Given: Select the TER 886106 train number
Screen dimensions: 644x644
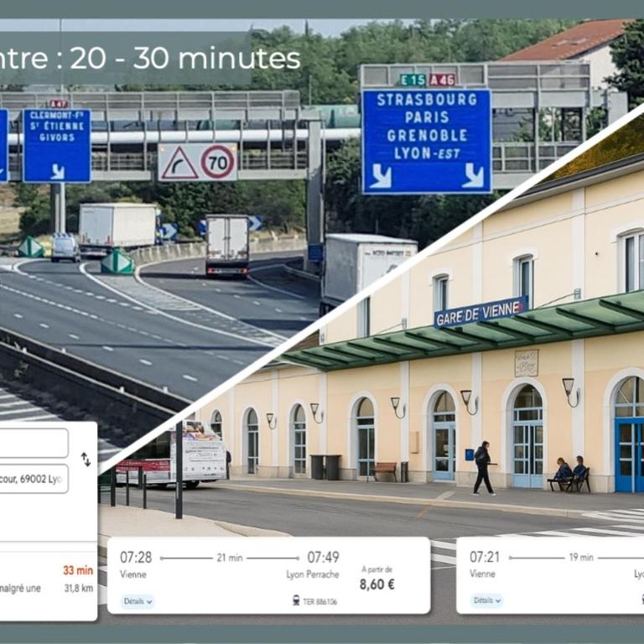Looking at the screenshot, I should (x=320, y=602).
